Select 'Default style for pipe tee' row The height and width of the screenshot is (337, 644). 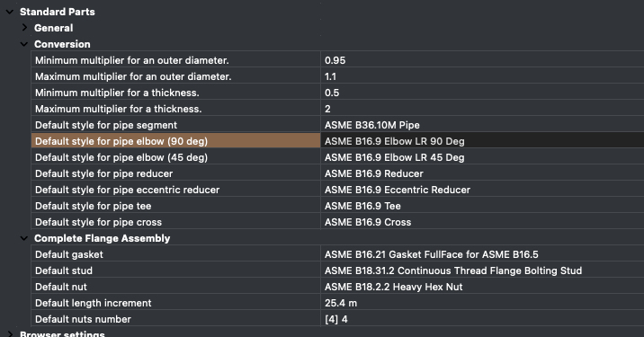(x=175, y=206)
